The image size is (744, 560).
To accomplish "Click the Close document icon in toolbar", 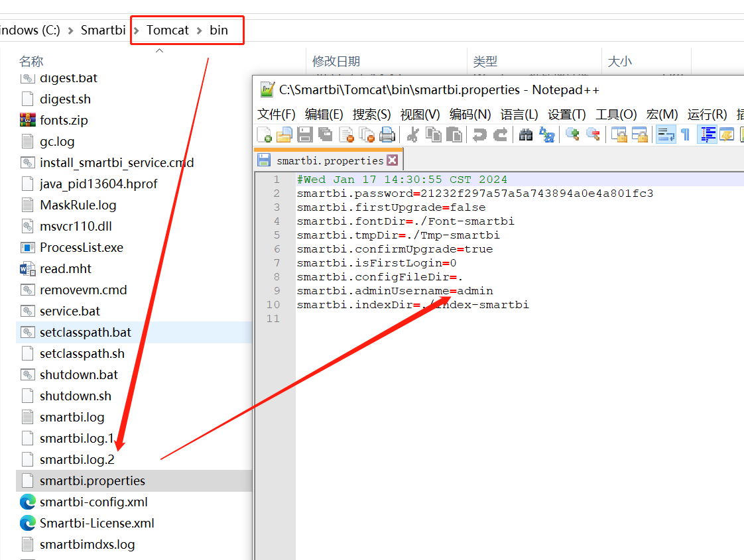I will tap(347, 135).
